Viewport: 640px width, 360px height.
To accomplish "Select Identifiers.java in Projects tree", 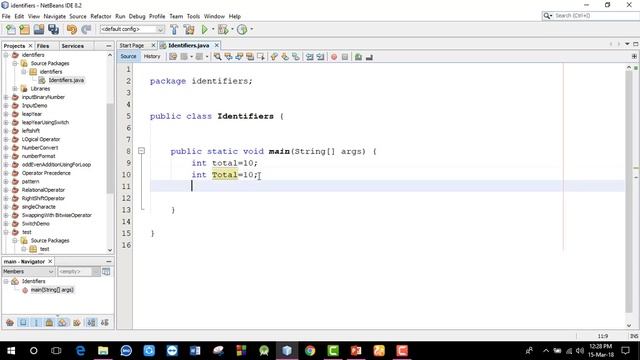I will (x=66, y=80).
